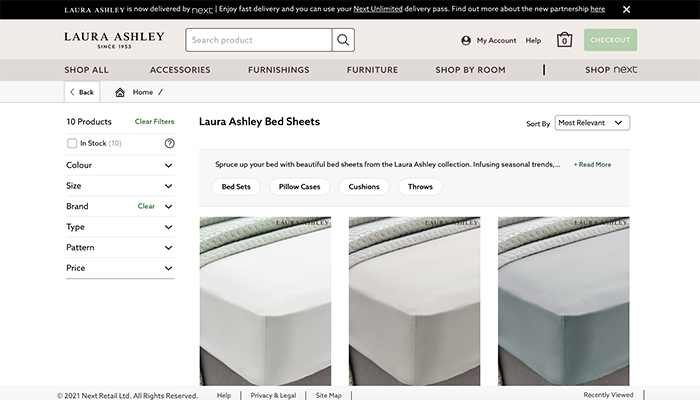Tick the In Stock checkbox
The width and height of the screenshot is (700, 400).
(x=72, y=143)
